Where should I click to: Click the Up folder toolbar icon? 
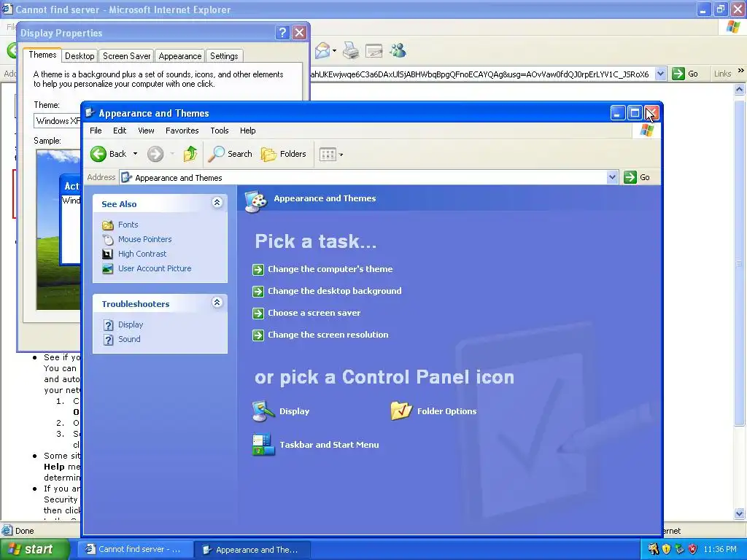click(190, 154)
